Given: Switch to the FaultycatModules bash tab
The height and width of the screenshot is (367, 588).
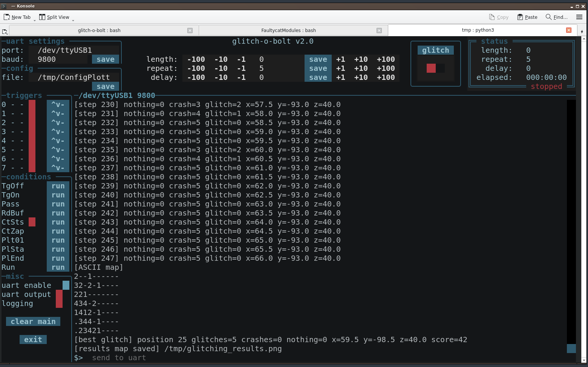Looking at the screenshot, I should (x=288, y=31).
